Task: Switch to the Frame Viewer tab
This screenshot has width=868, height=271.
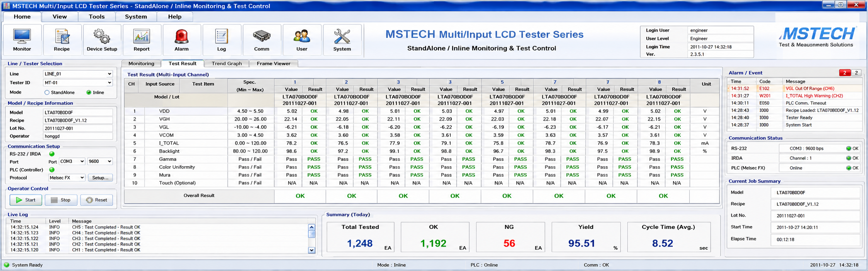Action: click(x=273, y=64)
